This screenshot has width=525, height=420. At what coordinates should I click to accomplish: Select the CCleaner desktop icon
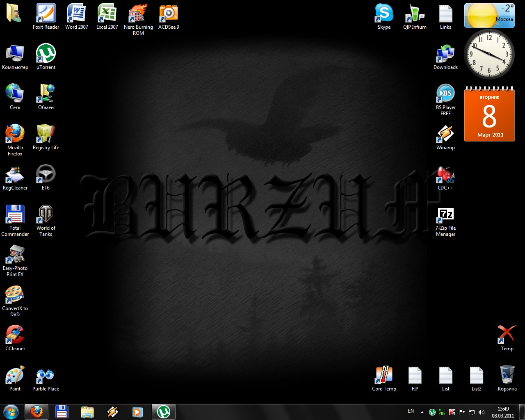pos(15,338)
